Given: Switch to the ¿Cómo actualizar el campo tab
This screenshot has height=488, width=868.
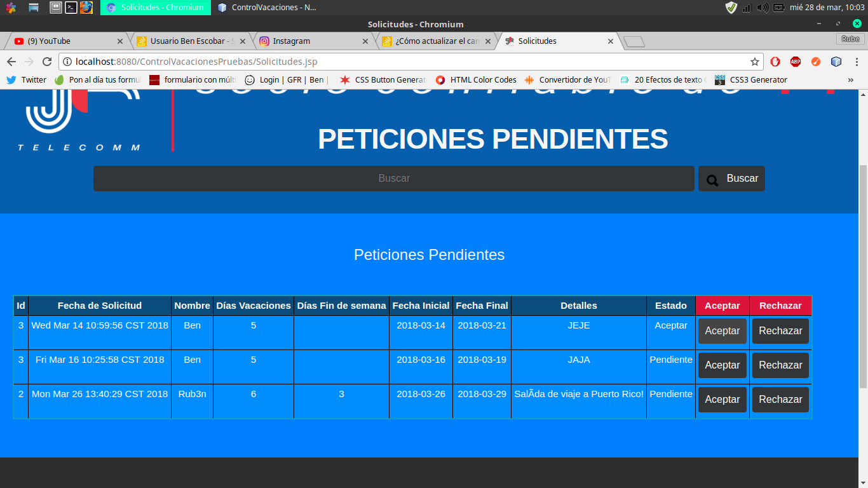Looking at the screenshot, I should pos(436,41).
